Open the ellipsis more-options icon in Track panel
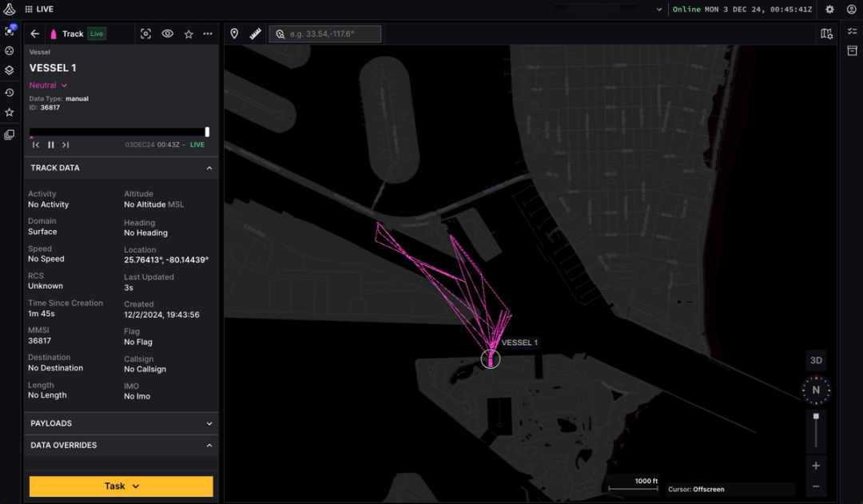Screen dimensions: 863x504 click(208, 34)
